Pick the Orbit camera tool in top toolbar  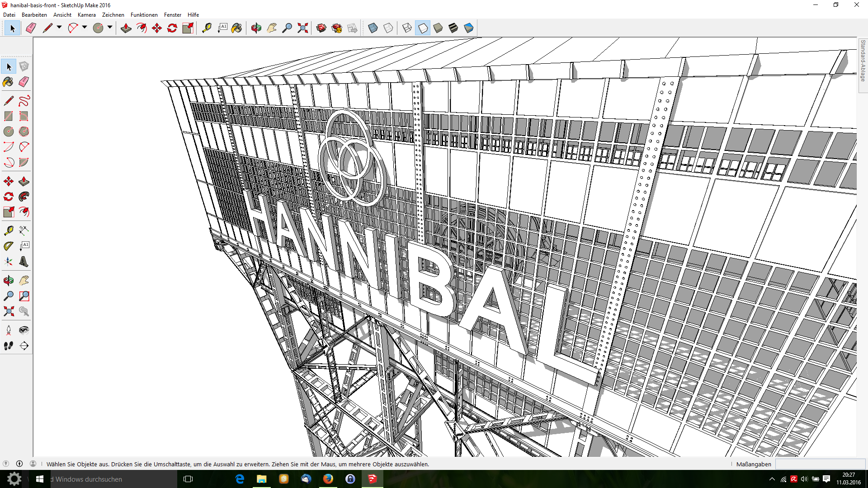point(256,28)
